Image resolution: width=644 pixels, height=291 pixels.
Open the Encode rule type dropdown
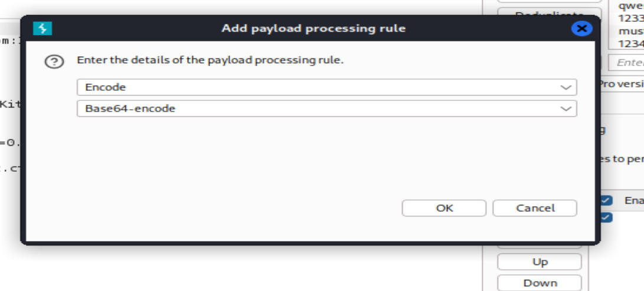326,87
